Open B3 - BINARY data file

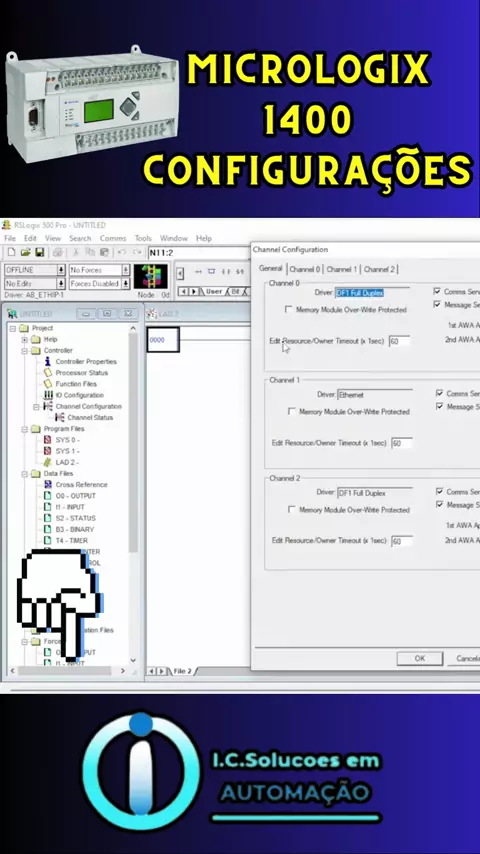75,529
